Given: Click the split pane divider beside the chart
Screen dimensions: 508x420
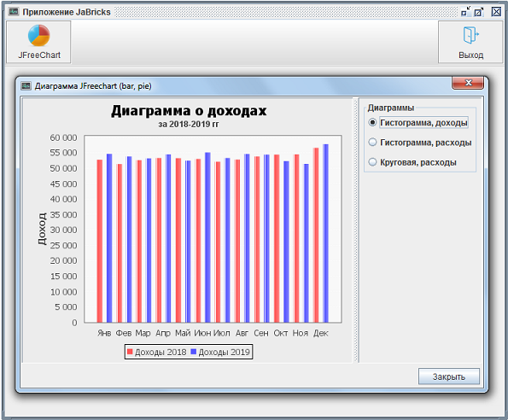Looking at the screenshot, I should [x=356, y=230].
